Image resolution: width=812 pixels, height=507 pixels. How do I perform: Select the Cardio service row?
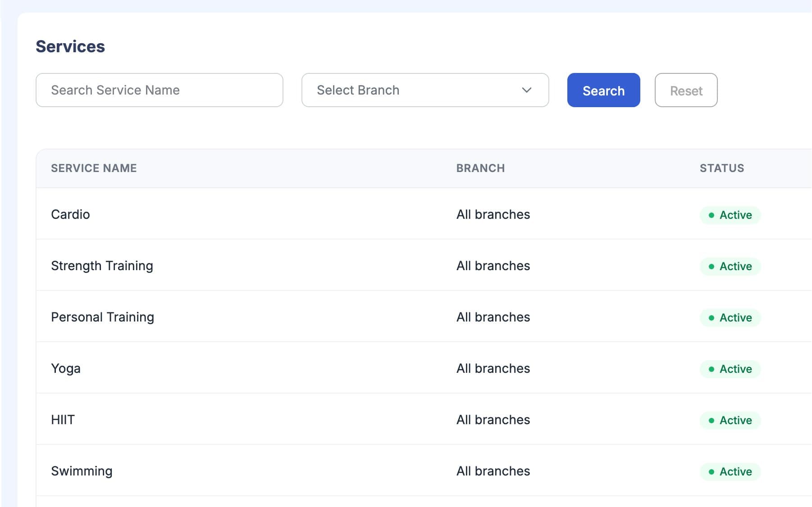tap(424, 214)
